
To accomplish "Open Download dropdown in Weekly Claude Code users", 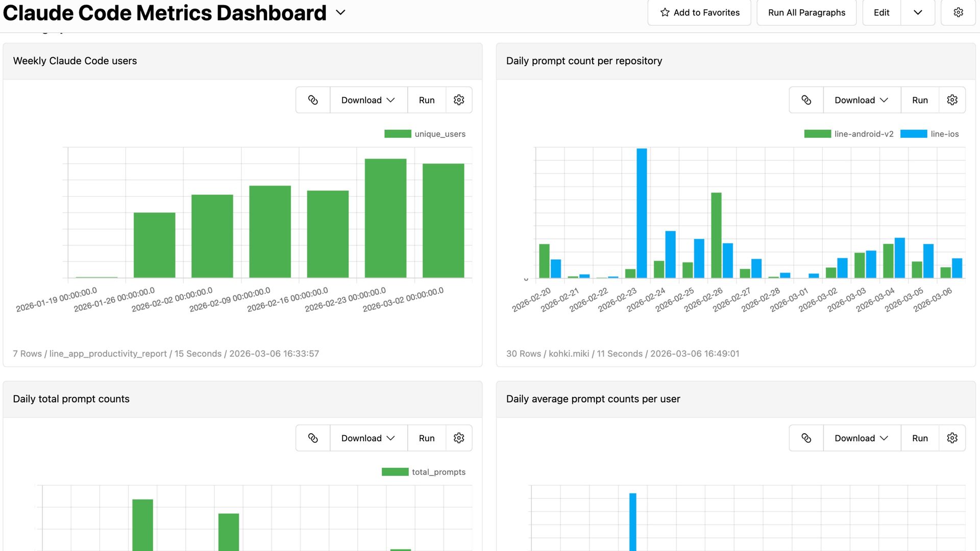I will tap(368, 100).
